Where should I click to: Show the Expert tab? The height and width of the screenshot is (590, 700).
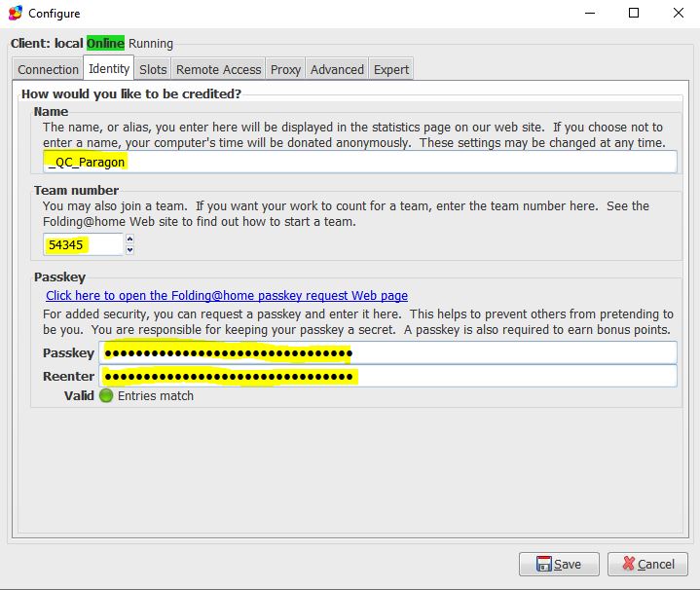(x=391, y=69)
